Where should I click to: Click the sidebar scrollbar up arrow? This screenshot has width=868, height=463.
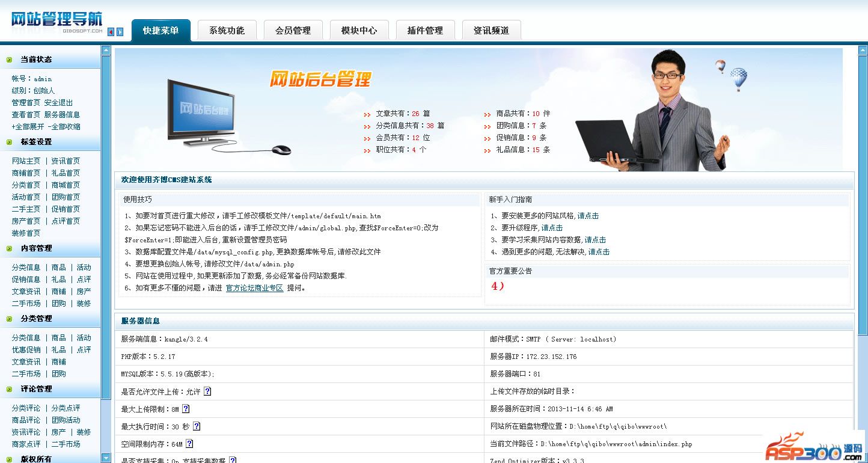pyautogui.click(x=106, y=51)
